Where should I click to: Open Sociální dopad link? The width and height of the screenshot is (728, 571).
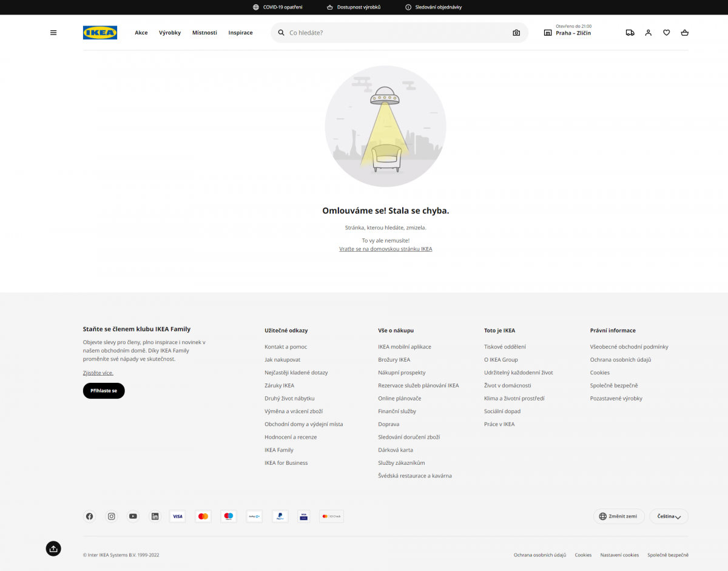pyautogui.click(x=502, y=411)
